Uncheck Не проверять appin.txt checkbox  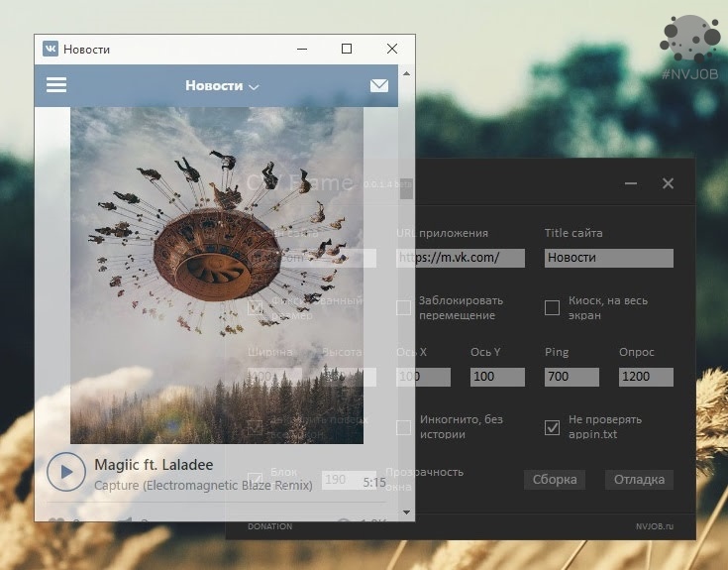pos(552,427)
